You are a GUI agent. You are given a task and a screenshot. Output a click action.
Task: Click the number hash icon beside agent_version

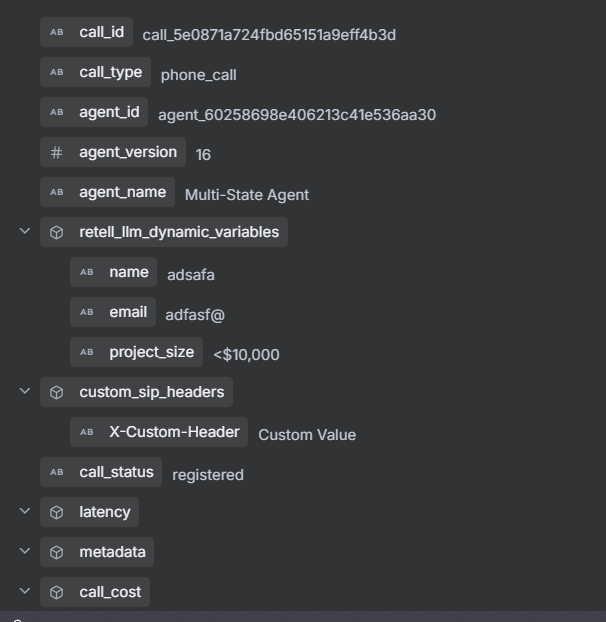tap(57, 152)
